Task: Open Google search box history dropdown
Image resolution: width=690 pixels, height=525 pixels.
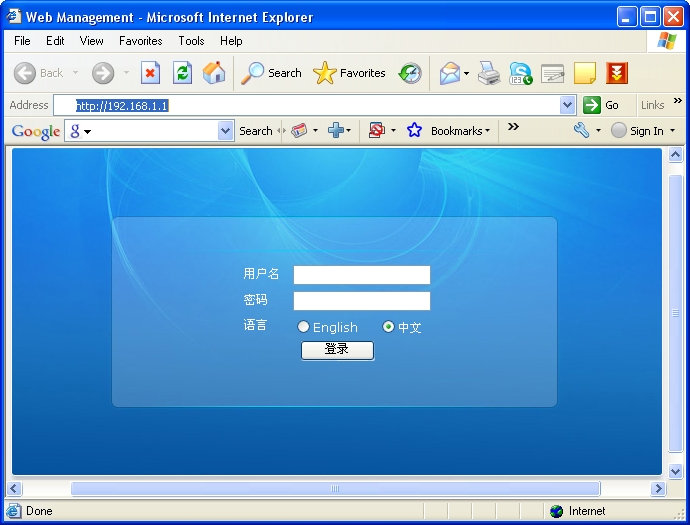Action: point(225,131)
